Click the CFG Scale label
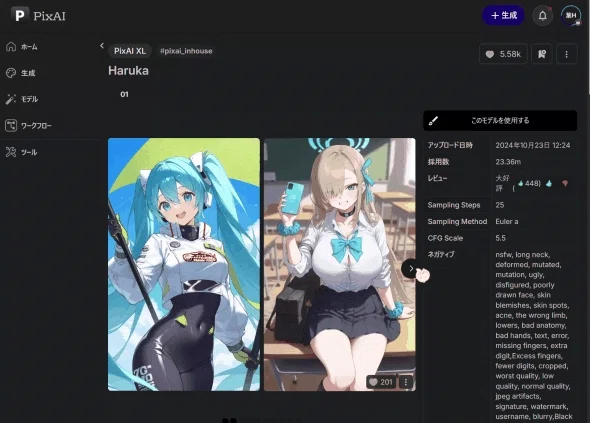 (445, 238)
